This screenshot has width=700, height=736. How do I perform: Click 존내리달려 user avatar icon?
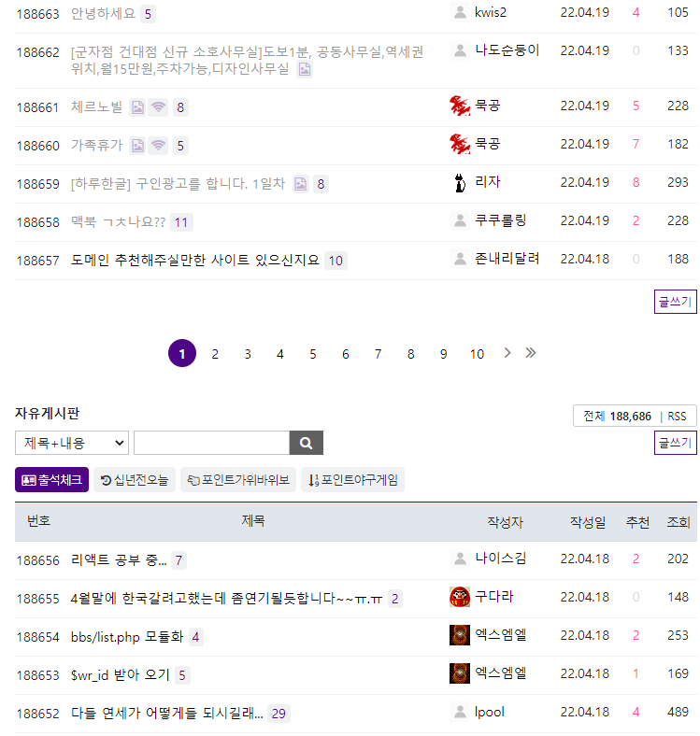460,259
